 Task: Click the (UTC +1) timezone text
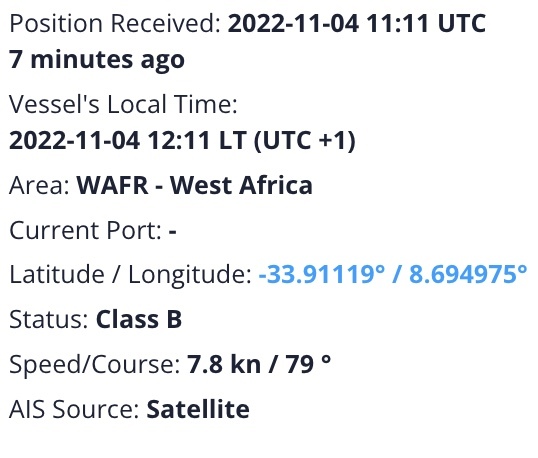[305, 140]
